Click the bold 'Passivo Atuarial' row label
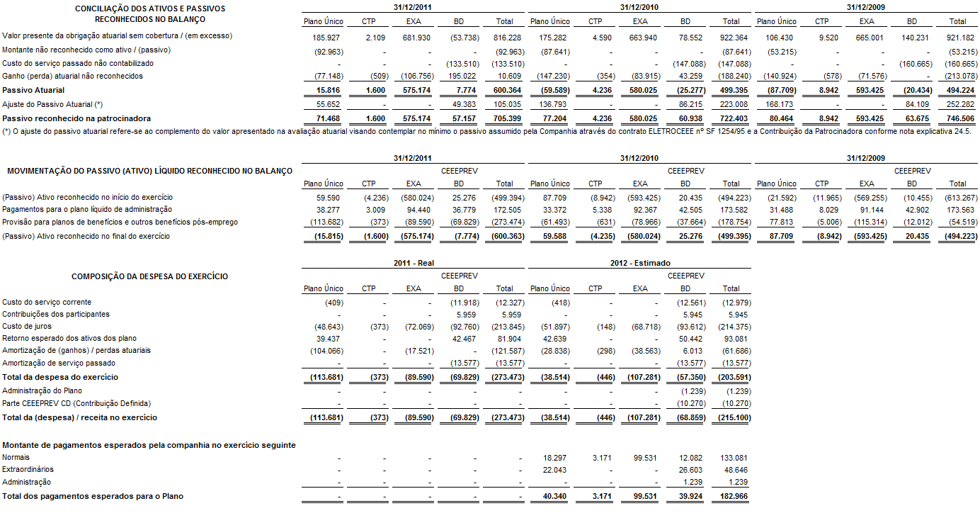The image size is (980, 518). click(33, 90)
